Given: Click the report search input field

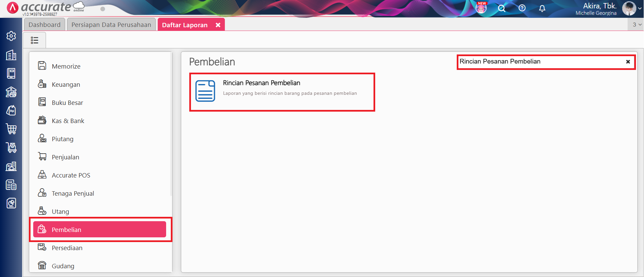Looking at the screenshot, I should pyautogui.click(x=537, y=62).
